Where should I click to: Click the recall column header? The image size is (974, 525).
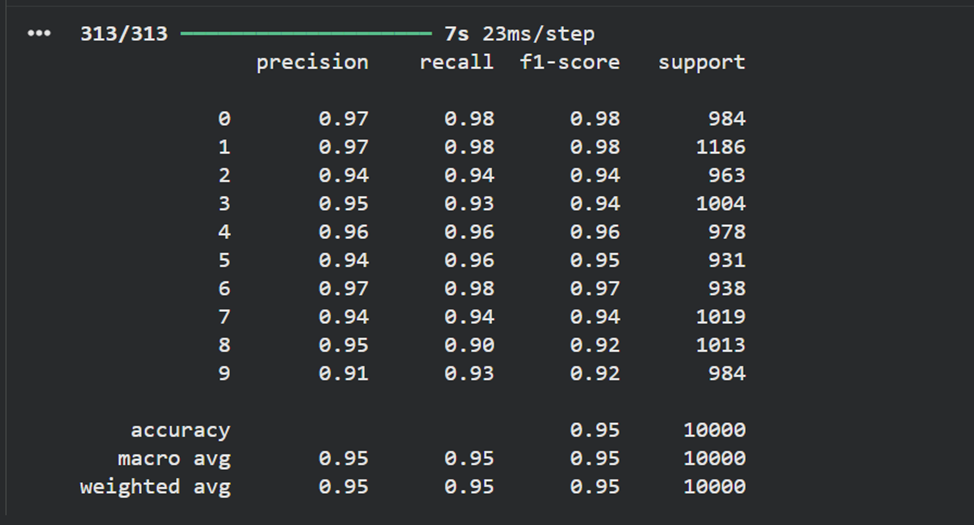point(456,62)
